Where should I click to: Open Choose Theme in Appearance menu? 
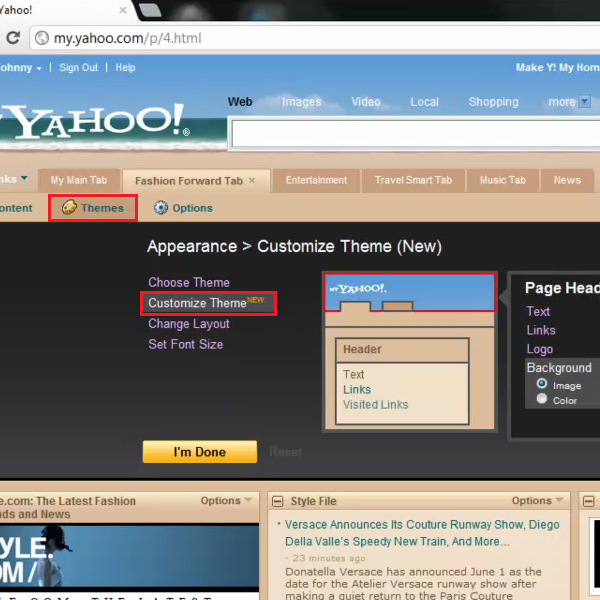point(189,282)
